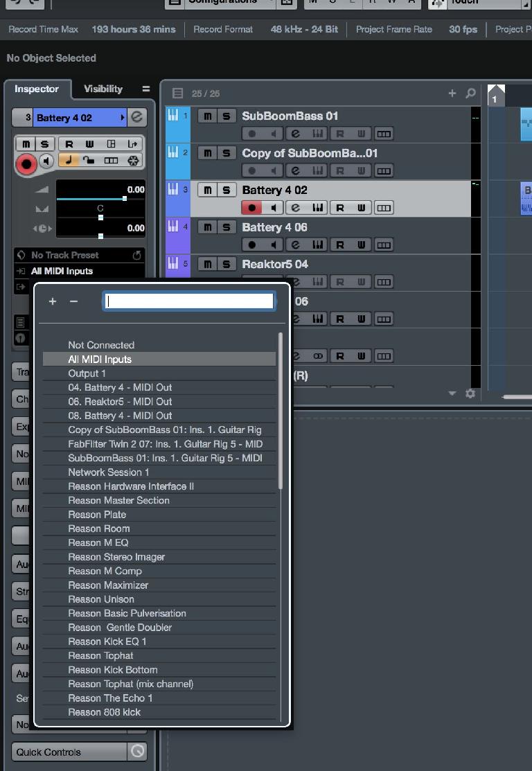The width and height of the screenshot is (532, 771).
Task: Click the Quick Controls bypass button
Action: pyautogui.click(x=137, y=752)
